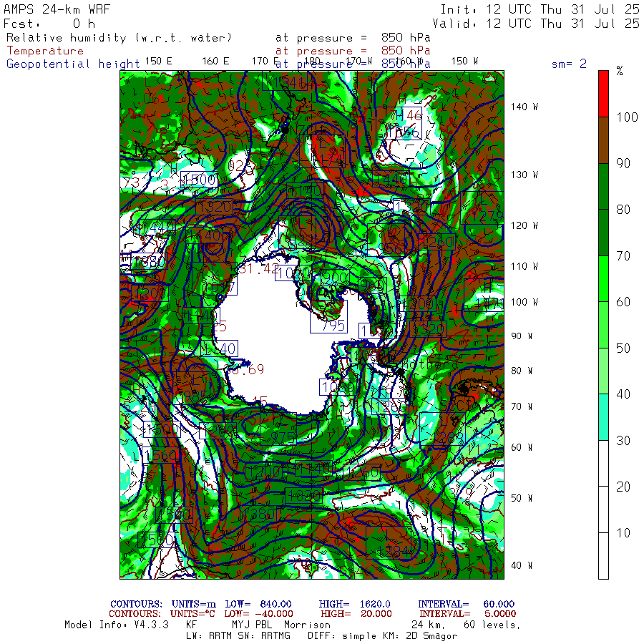Click the red 'HIGH= 20.000' value
This screenshot has height=644, width=644.
(x=356, y=614)
